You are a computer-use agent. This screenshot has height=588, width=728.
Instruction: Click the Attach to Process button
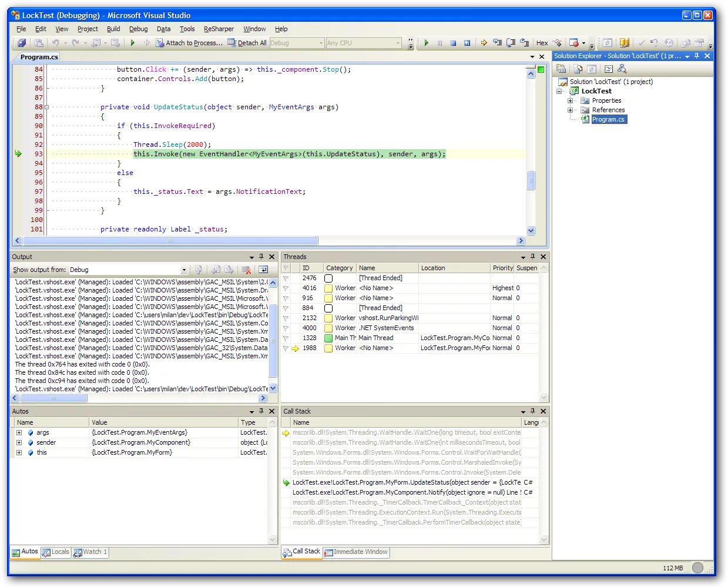tap(189, 43)
